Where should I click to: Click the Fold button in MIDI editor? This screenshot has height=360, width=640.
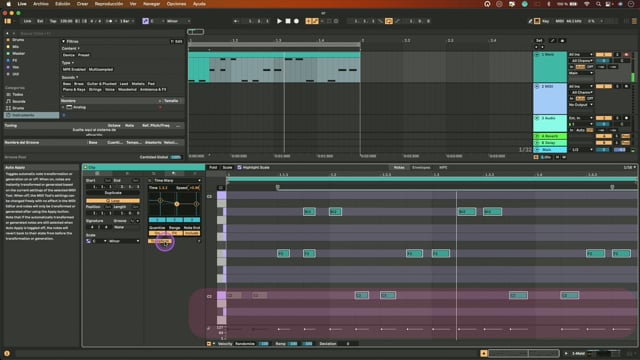point(213,167)
